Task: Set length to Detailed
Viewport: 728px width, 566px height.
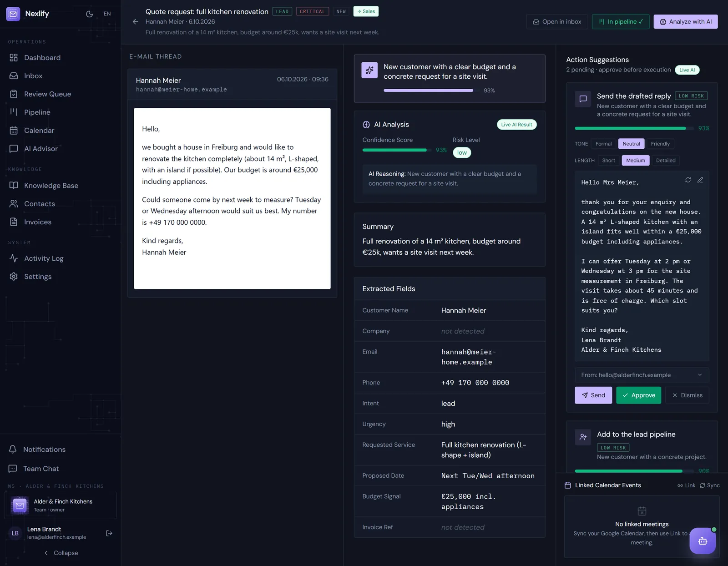Action: [x=666, y=161]
